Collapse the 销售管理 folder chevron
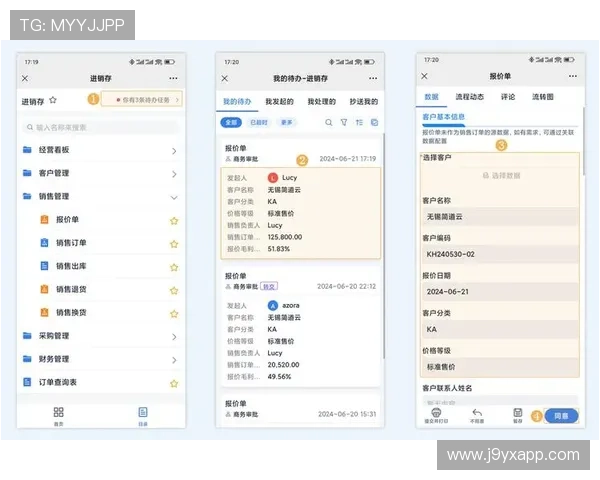The height and width of the screenshot is (480, 600). click(x=174, y=198)
